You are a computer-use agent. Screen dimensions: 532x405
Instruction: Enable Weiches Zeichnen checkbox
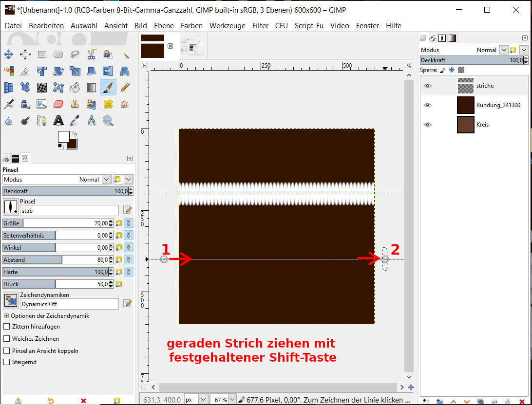(6, 339)
